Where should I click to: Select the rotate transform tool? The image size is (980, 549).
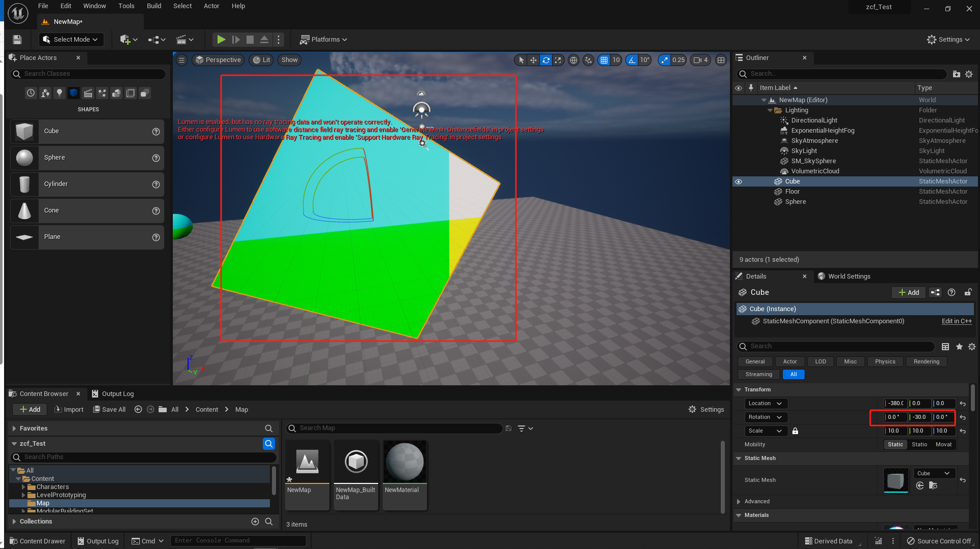click(546, 60)
